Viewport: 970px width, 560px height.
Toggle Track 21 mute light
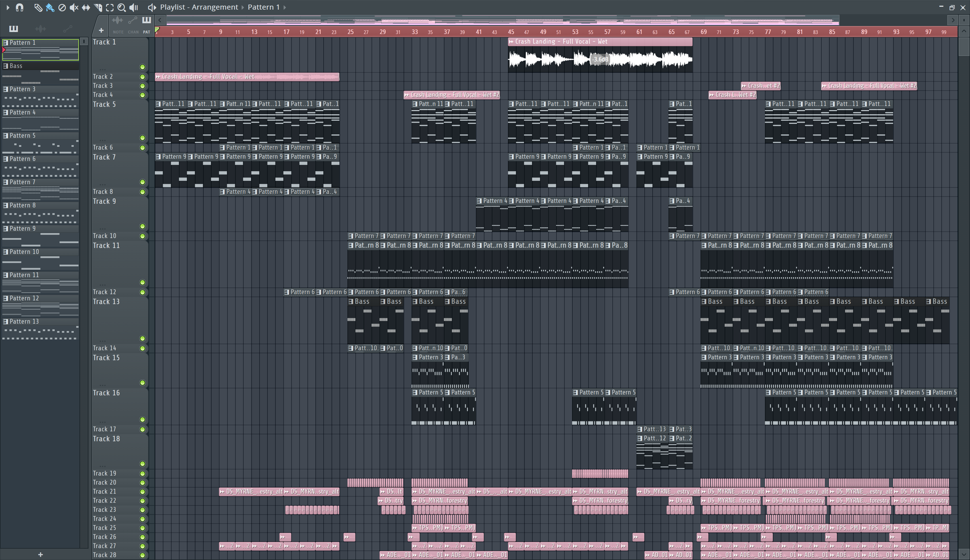point(142,491)
